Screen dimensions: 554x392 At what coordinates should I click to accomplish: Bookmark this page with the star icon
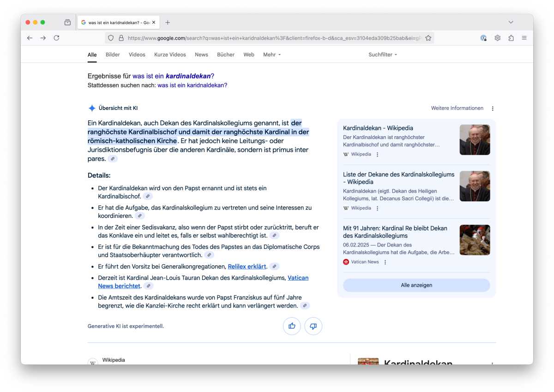coord(428,38)
